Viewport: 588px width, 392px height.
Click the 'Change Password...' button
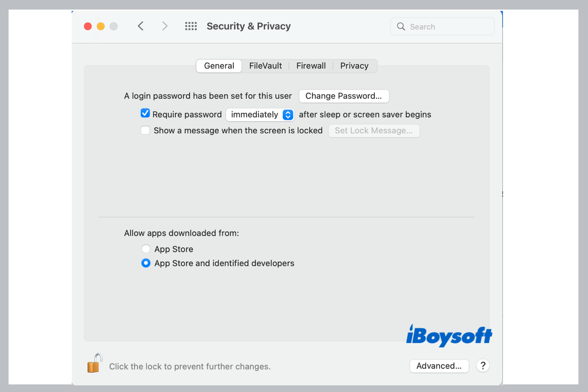343,96
